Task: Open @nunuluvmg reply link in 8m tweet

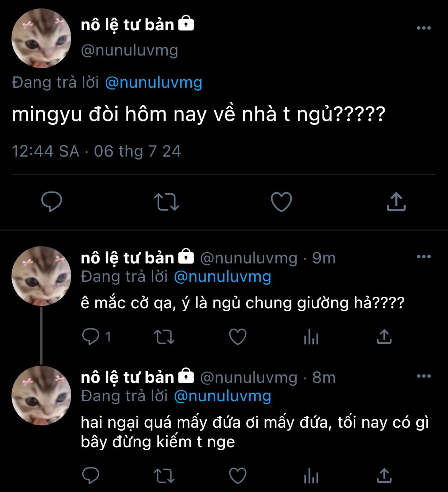Action: 222,396
